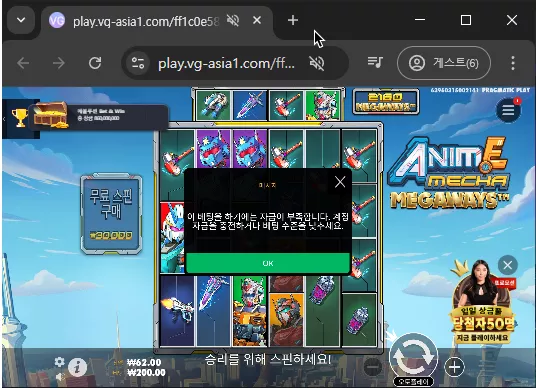536x388 pixels.
Task: Open the game settings gear icon
Action: coord(59,362)
